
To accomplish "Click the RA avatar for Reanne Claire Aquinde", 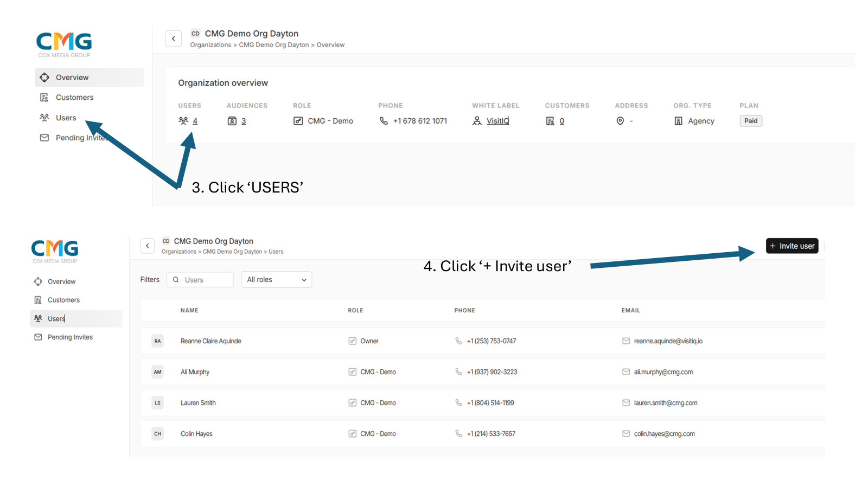I will tap(158, 341).
